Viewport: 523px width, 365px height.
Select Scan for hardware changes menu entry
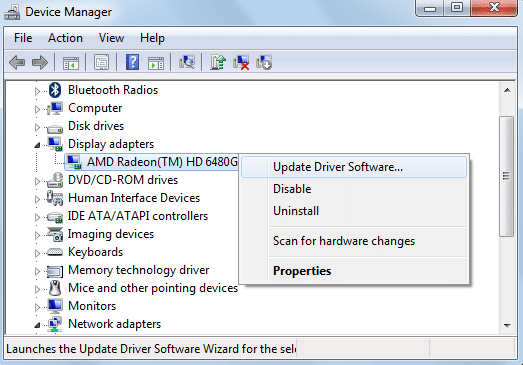354,241
